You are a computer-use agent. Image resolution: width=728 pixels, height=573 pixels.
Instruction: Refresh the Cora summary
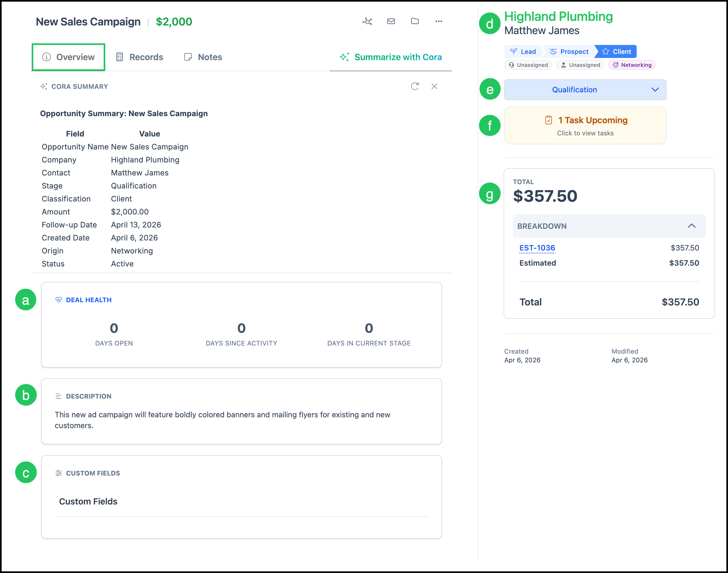(x=415, y=86)
